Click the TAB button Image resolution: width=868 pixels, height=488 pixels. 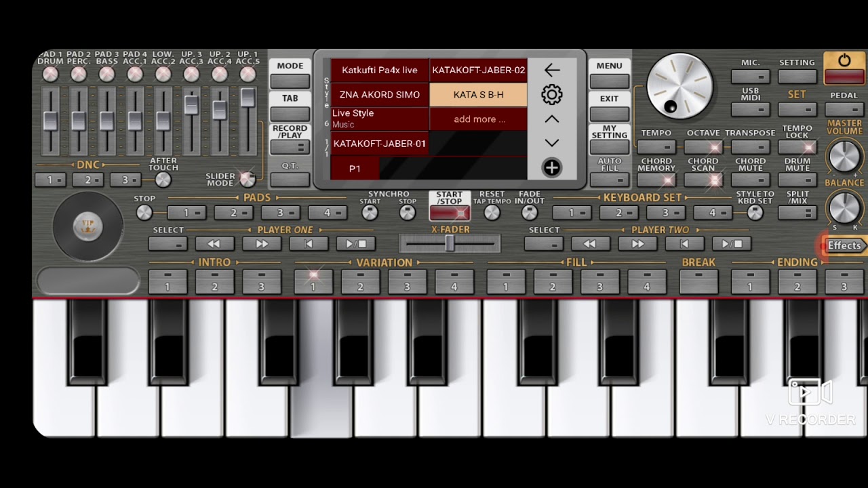[290, 114]
